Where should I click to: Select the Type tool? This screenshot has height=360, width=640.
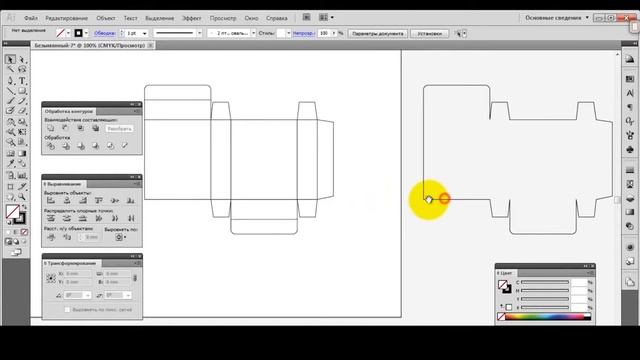(22, 81)
